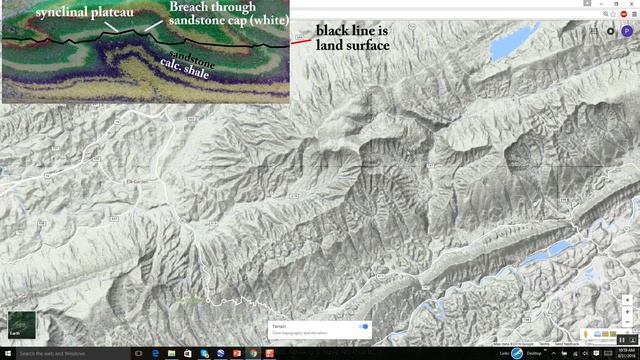This screenshot has height=360, width=640.
Task: Switch to Earth satellite view thumbnail
Action: 22,324
